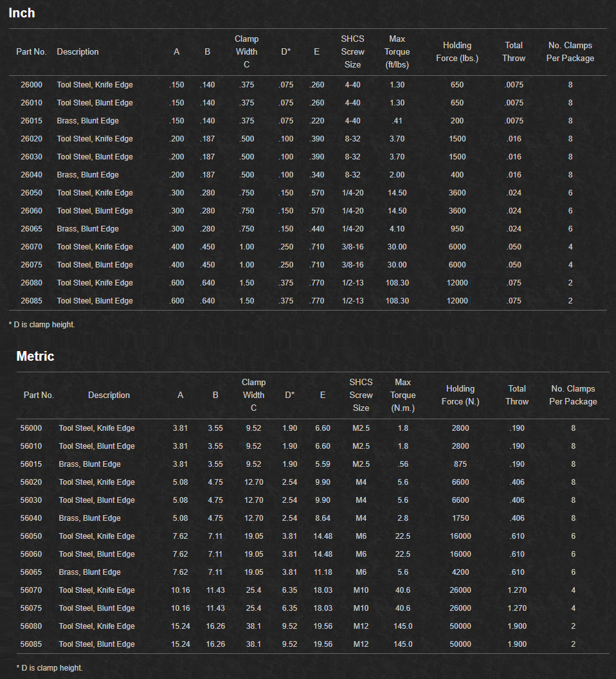616x679 pixels.
Task: Click the 108.30 torque value for part 26080
Action: click(x=397, y=283)
